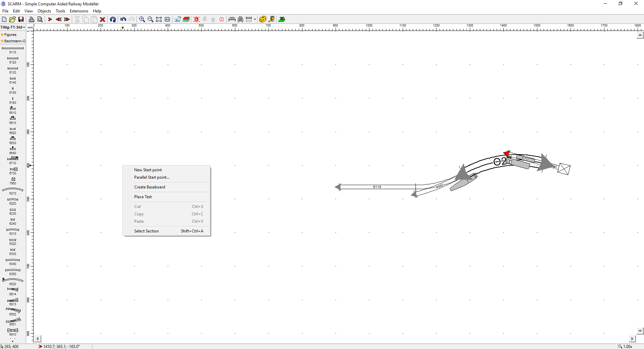
Task: Pick straight track 6110 from the library
Action: [13, 50]
